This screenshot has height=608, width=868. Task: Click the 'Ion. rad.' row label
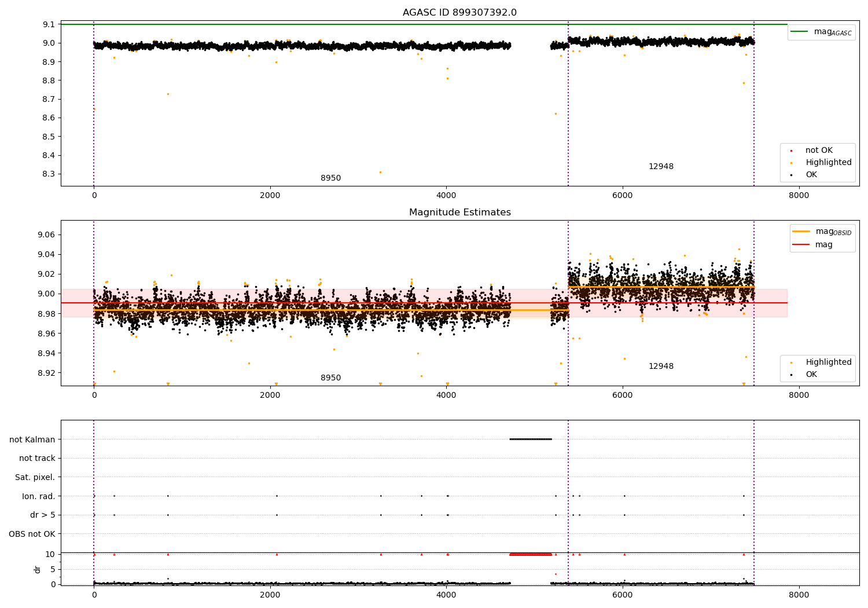point(39,496)
